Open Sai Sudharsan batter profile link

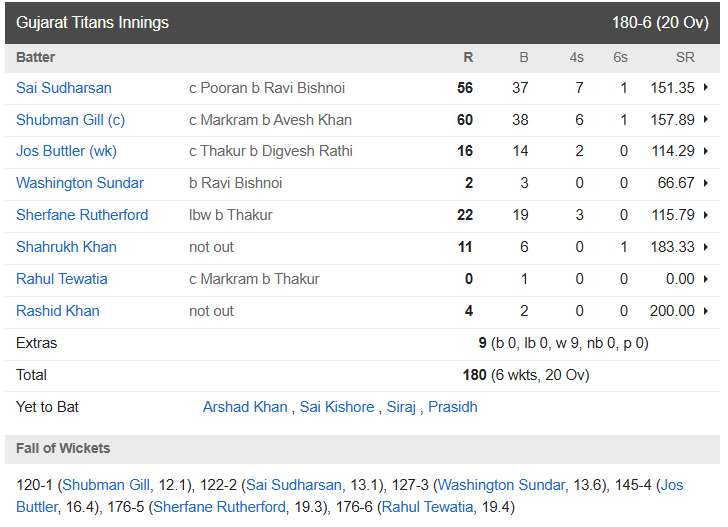pyautogui.click(x=64, y=88)
